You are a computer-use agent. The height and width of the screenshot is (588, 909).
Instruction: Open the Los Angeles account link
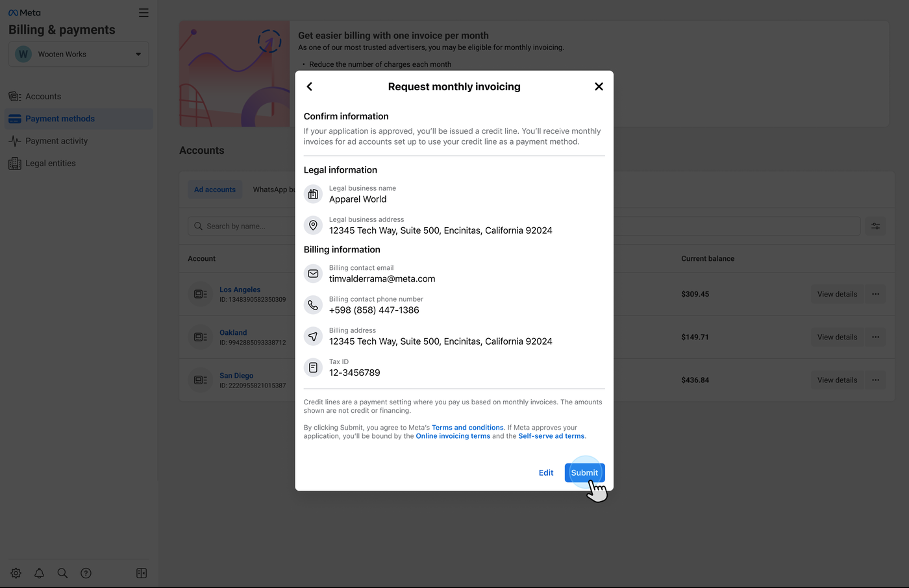(x=240, y=289)
